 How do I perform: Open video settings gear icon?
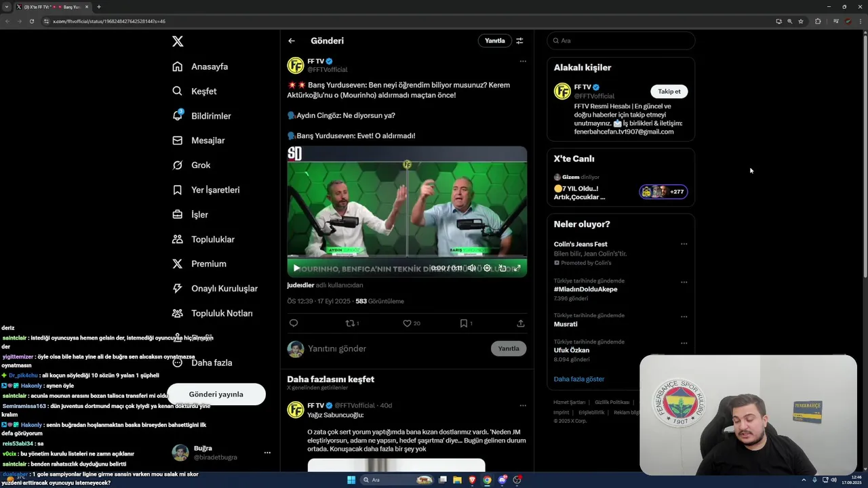click(x=487, y=268)
